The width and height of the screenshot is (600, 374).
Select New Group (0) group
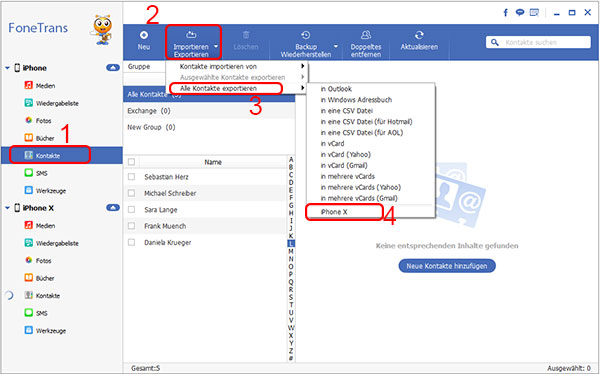pos(209,127)
